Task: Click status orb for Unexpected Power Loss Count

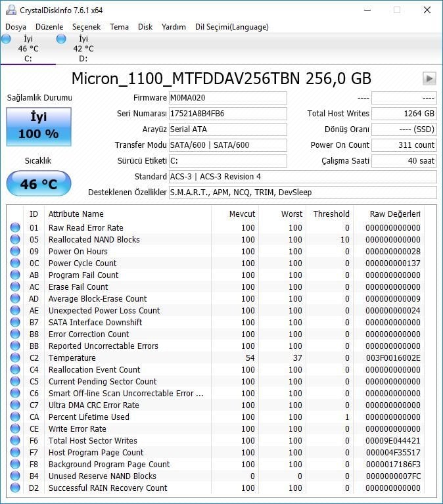Action: tap(15, 311)
